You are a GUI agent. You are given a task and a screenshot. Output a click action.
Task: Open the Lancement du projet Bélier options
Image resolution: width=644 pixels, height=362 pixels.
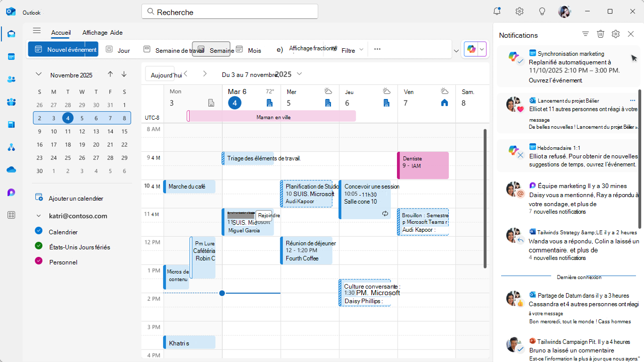[x=632, y=101]
